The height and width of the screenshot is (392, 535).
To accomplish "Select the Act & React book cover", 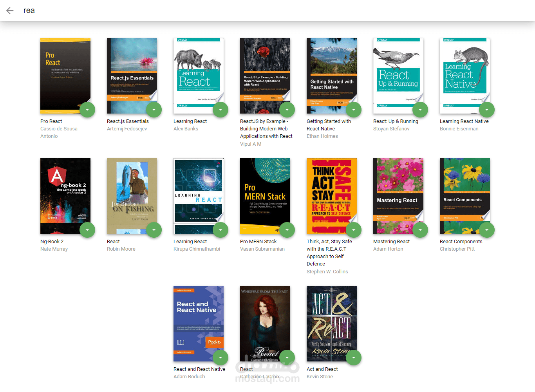I will [x=332, y=323].
